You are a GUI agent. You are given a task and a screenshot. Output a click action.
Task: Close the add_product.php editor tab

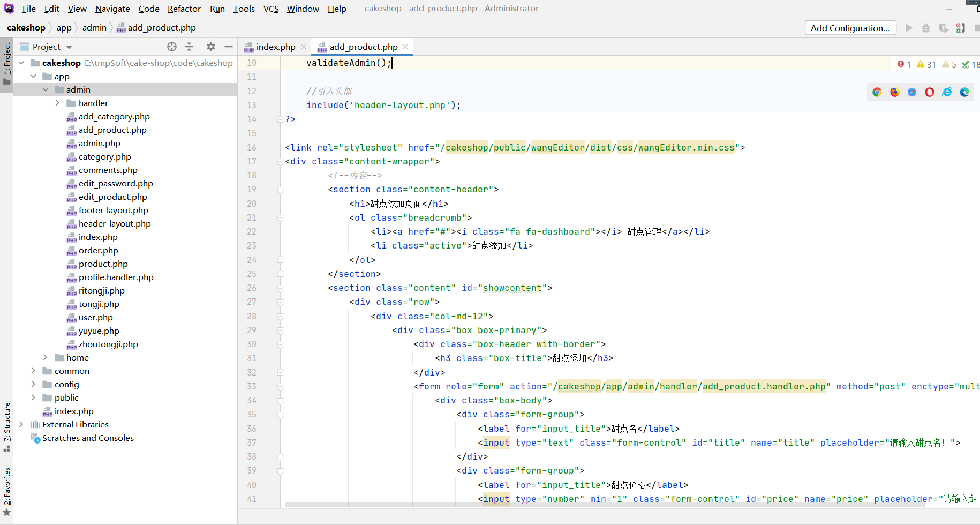[405, 47]
